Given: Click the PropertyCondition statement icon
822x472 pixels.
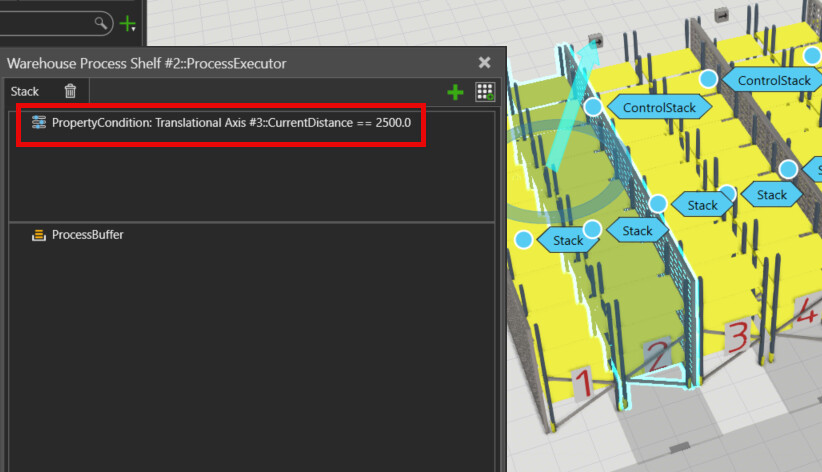Looking at the screenshot, I should click(39, 122).
